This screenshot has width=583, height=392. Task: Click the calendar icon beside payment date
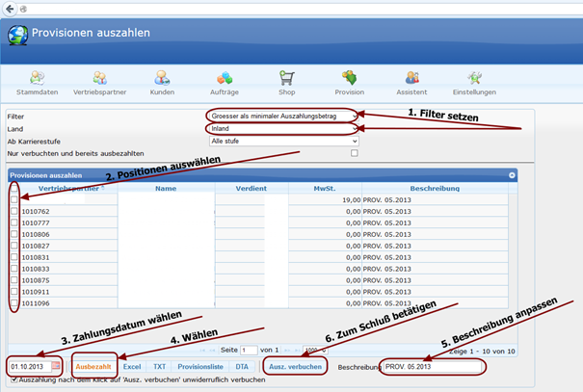point(57,366)
